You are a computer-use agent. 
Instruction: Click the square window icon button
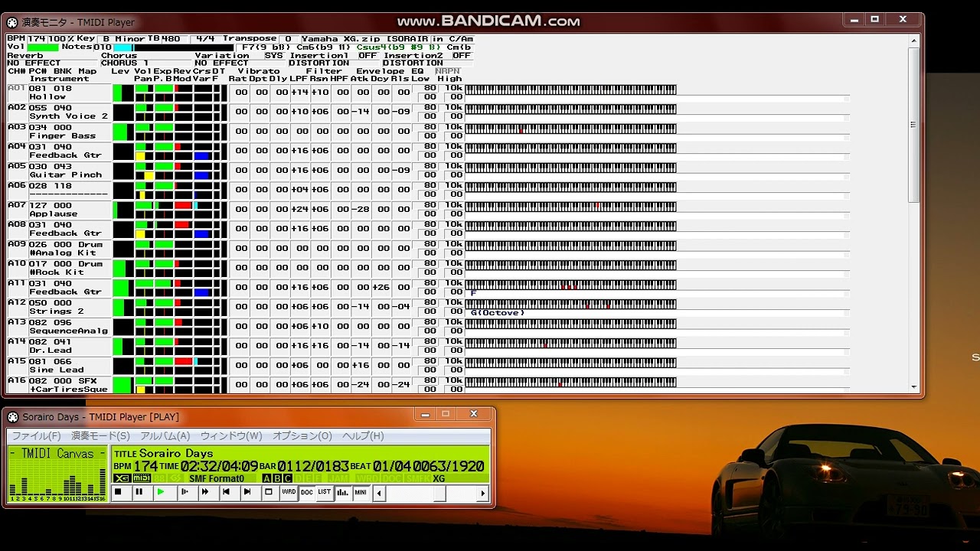pyautogui.click(x=269, y=493)
